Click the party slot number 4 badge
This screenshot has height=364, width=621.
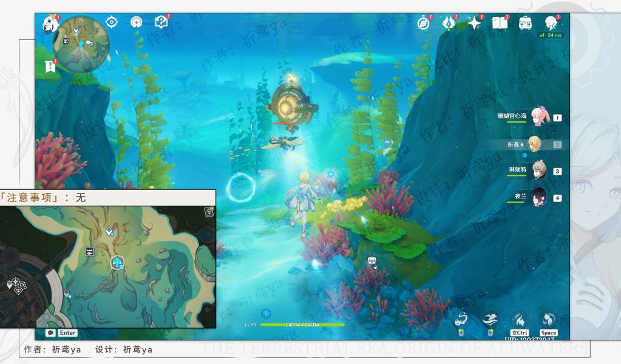point(557,198)
